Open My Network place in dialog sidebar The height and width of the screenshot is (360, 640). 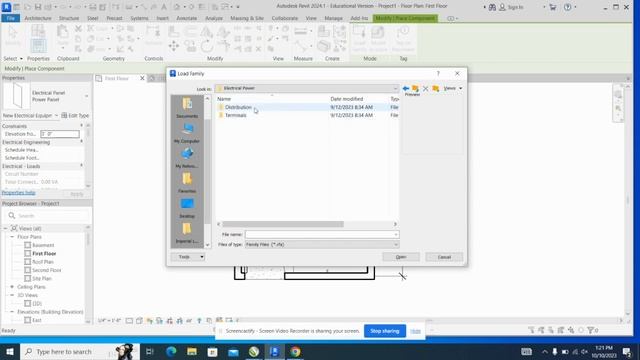(x=187, y=158)
